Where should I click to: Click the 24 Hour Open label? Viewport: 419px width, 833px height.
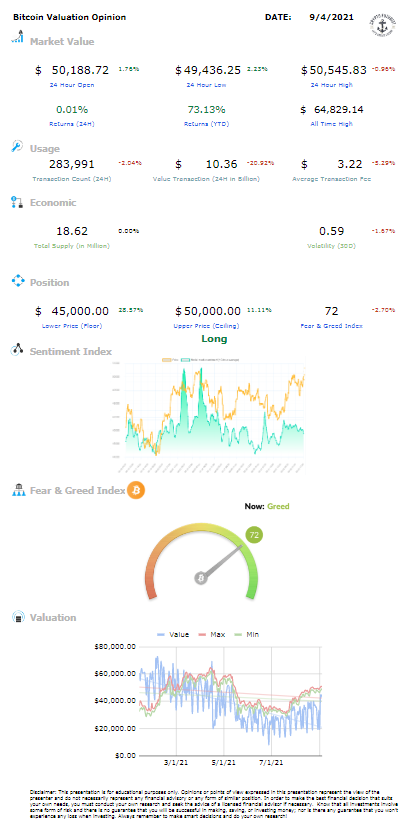point(74,84)
